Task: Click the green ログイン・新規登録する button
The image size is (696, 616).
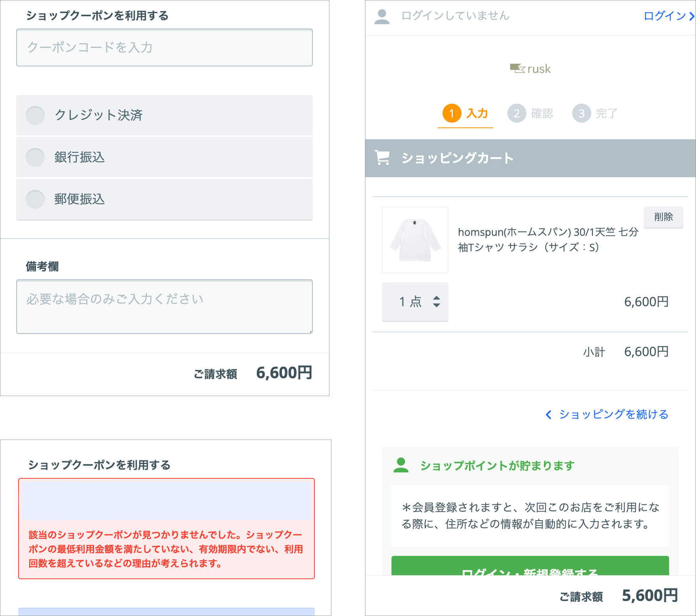Action: (x=530, y=566)
